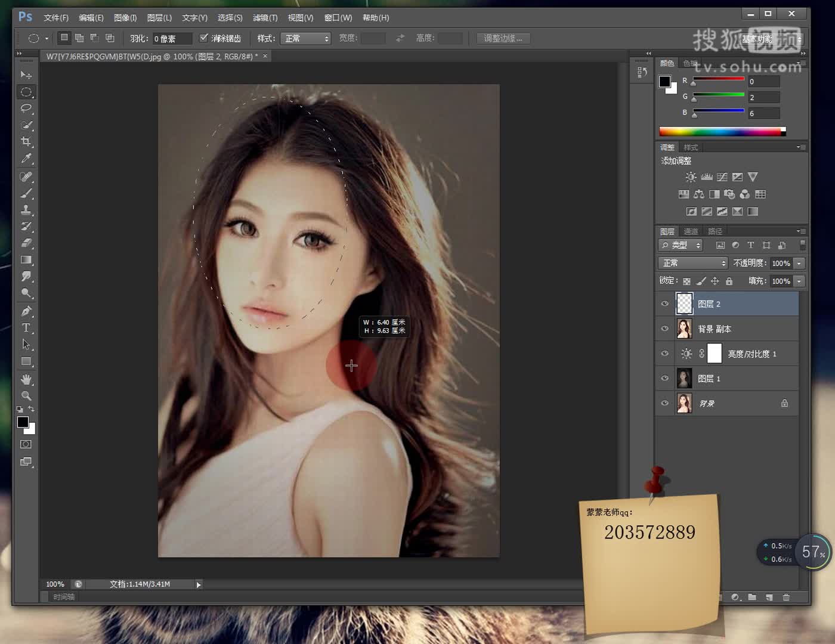Open the 滤镜(T) menu
The width and height of the screenshot is (835, 644).
click(265, 18)
